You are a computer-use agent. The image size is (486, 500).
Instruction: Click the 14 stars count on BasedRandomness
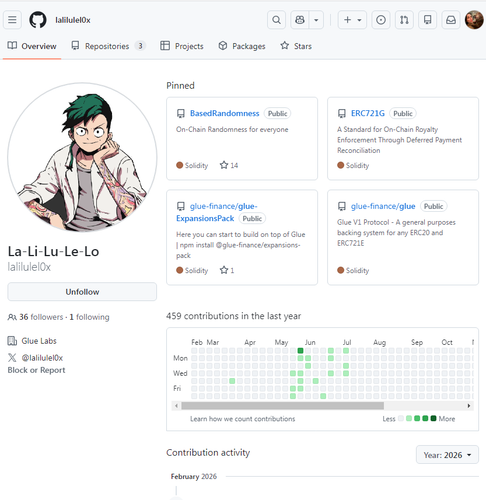229,165
